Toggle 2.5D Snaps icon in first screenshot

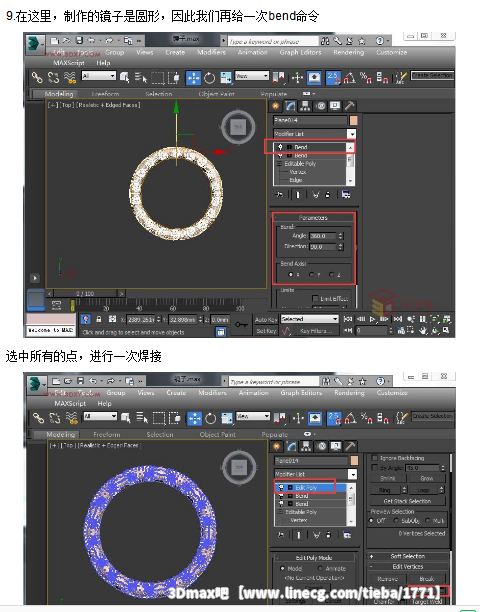[333, 77]
